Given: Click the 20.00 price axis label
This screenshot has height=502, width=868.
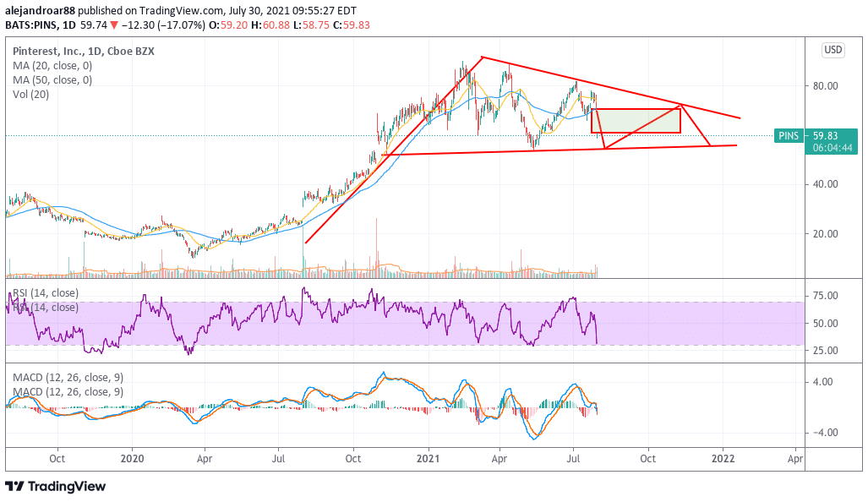Looking at the screenshot, I should (x=826, y=233).
